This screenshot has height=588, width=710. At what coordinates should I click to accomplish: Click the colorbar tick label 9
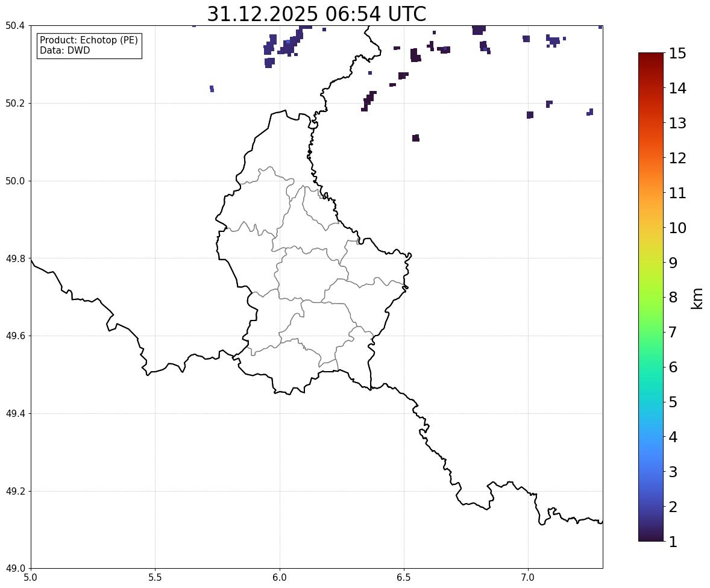click(673, 263)
